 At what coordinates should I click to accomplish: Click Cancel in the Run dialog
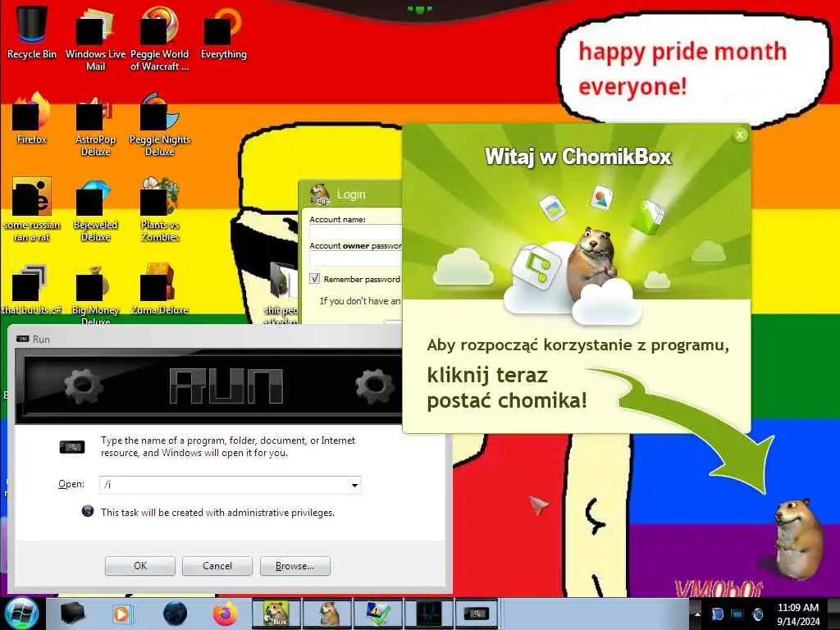pyautogui.click(x=217, y=566)
